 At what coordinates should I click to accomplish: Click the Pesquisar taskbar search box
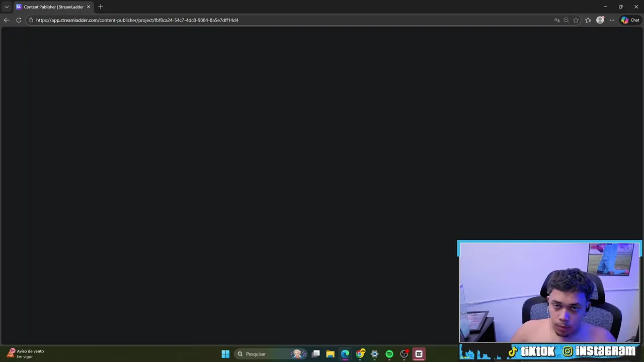coord(271,354)
